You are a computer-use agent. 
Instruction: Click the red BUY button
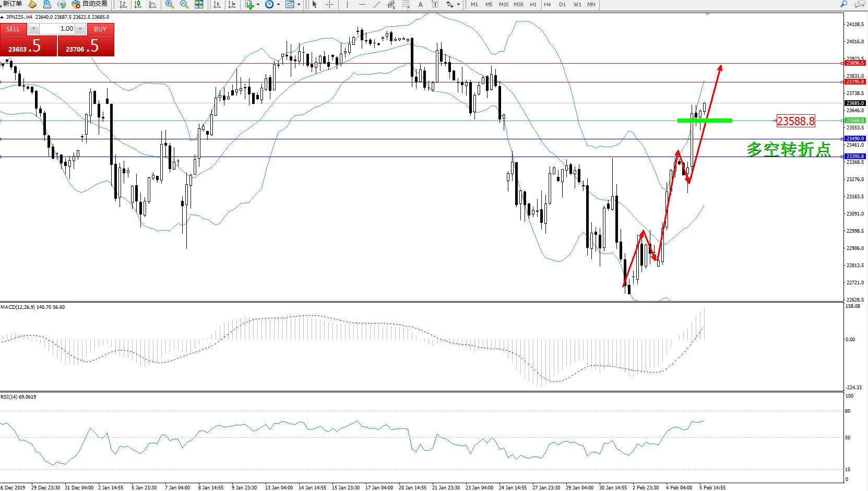pyautogui.click(x=100, y=29)
